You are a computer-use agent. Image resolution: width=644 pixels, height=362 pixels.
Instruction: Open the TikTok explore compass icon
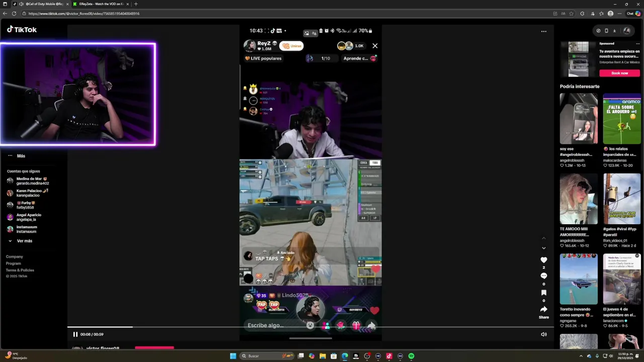point(598,31)
